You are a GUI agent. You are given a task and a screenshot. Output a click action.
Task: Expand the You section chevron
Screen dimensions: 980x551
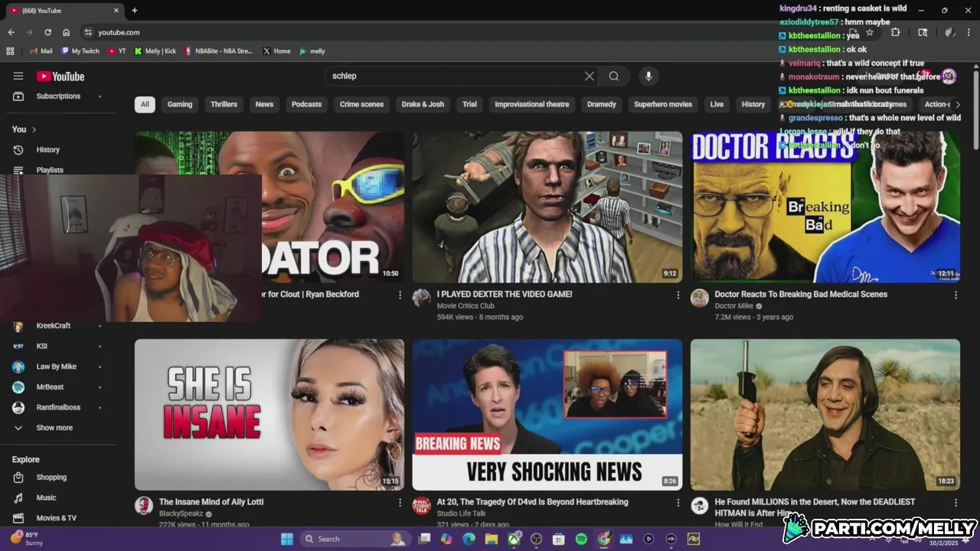(x=34, y=129)
